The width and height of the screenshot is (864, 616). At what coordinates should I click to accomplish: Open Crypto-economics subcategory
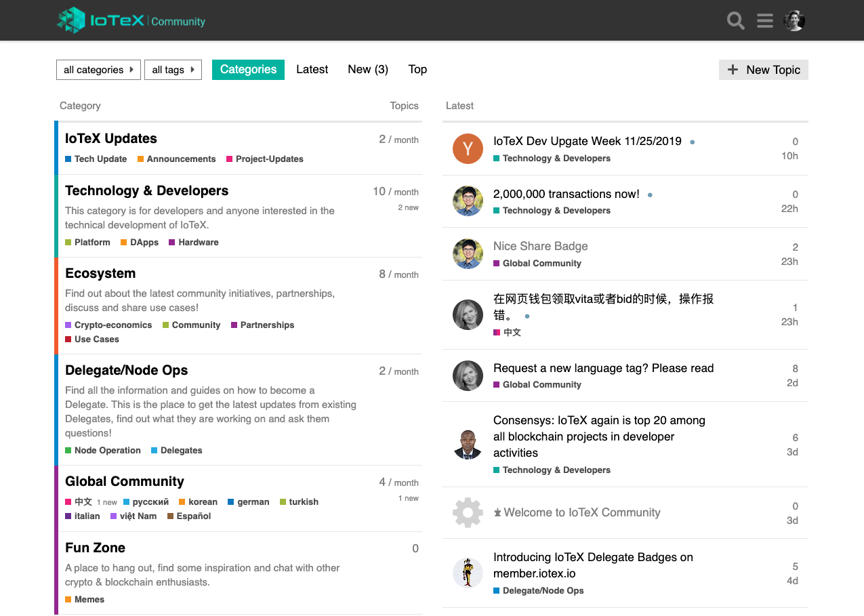point(109,325)
